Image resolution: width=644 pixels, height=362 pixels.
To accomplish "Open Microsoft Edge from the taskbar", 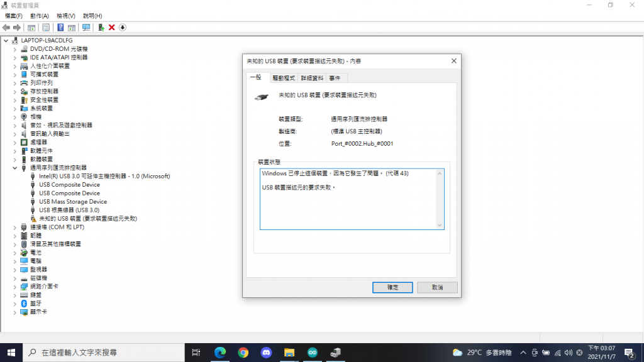I will 220,353.
